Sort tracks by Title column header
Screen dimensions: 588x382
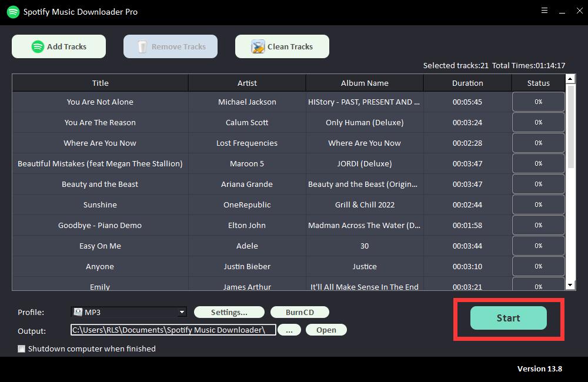pyautogui.click(x=100, y=83)
